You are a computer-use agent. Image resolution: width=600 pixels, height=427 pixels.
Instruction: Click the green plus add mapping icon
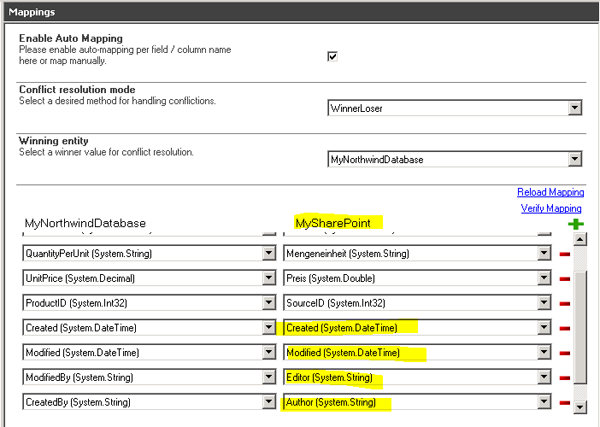(x=575, y=225)
